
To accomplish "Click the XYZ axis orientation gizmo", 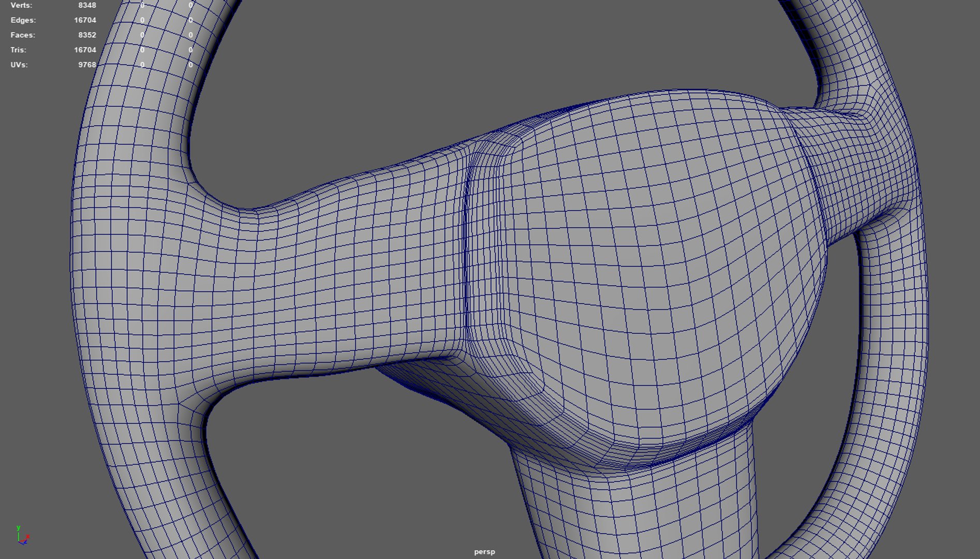I will pos(22,535).
